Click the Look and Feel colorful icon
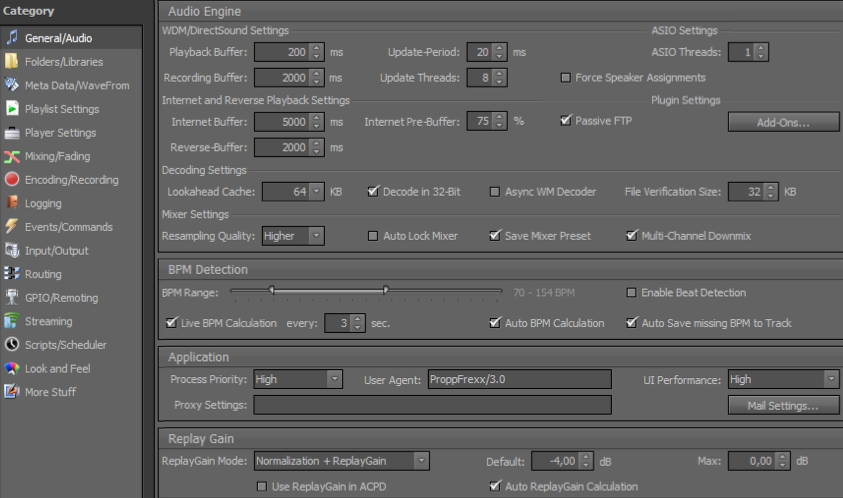 coord(12,368)
